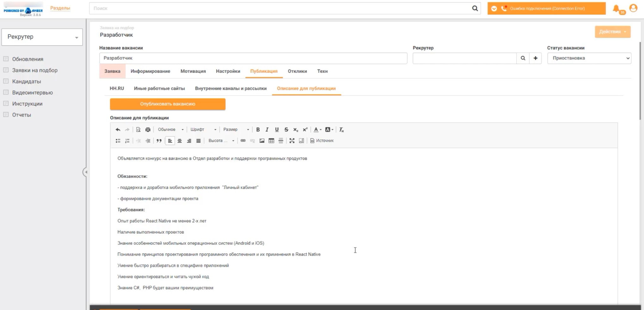
Task: Underline the selected text
Action: [277, 130]
